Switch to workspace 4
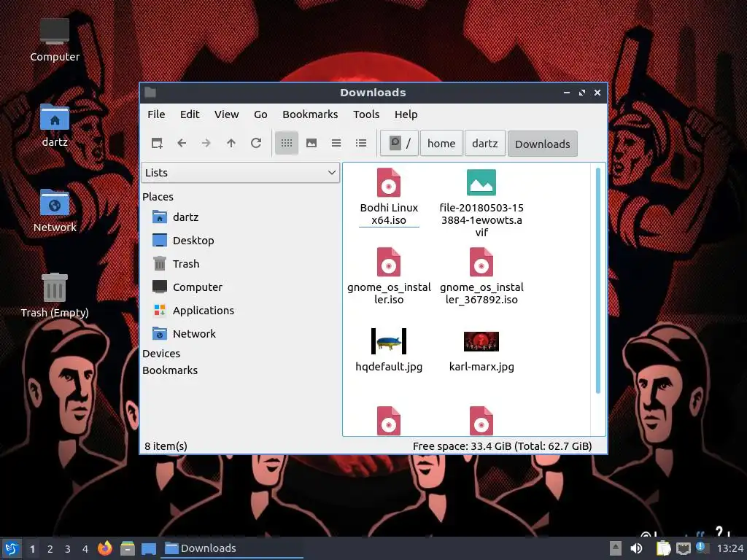Screen dimensions: 747x560 (85, 549)
